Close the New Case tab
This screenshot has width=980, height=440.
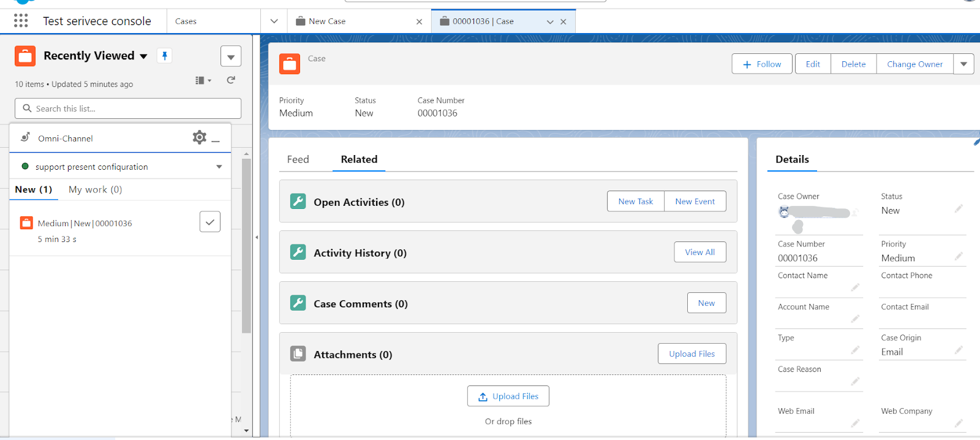pos(419,21)
